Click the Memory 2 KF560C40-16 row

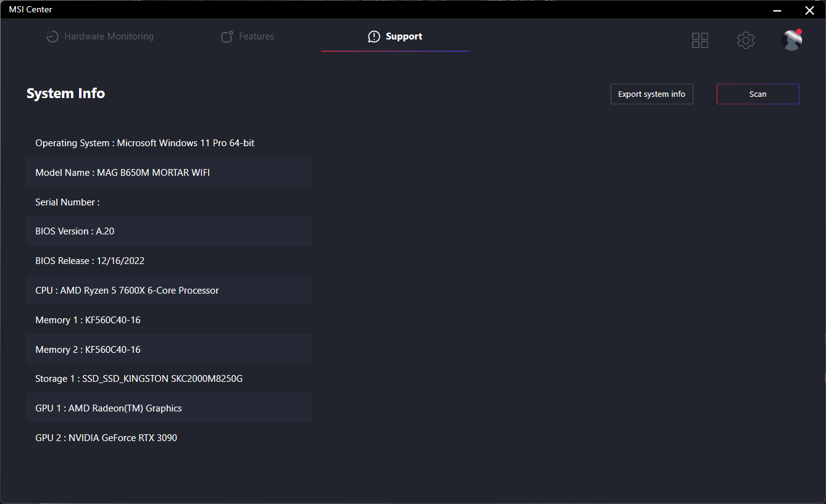[x=170, y=350]
